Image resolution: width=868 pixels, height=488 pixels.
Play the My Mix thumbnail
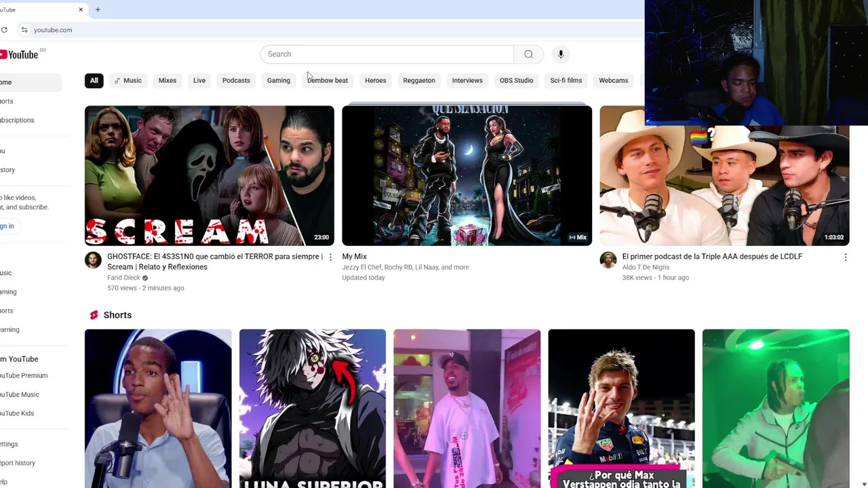click(x=467, y=176)
